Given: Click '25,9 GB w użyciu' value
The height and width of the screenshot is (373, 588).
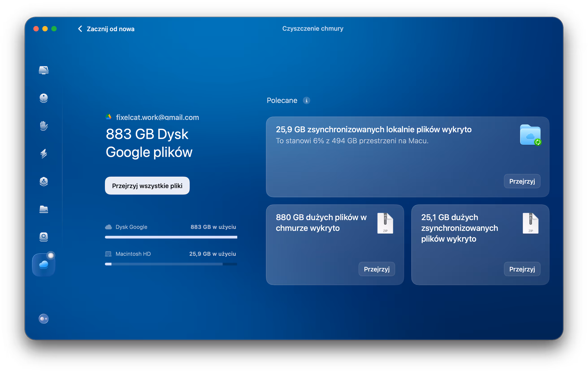Looking at the screenshot, I should coord(213,254).
